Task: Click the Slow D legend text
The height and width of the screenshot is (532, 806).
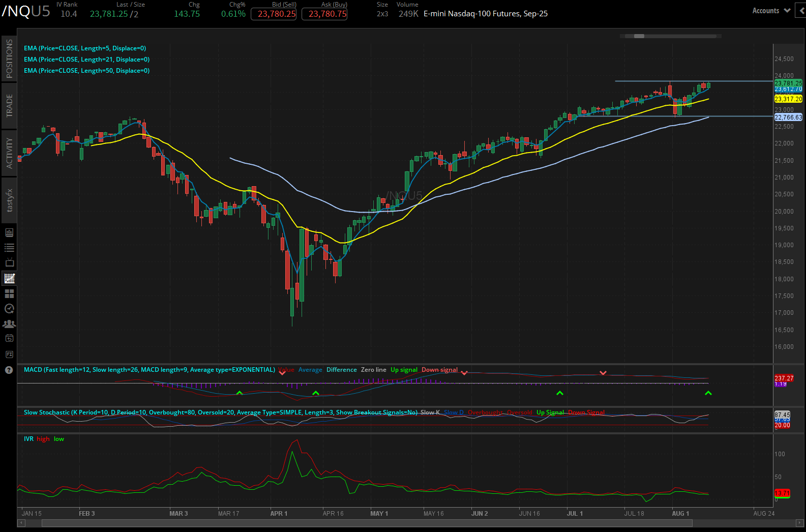Action: tap(454, 412)
